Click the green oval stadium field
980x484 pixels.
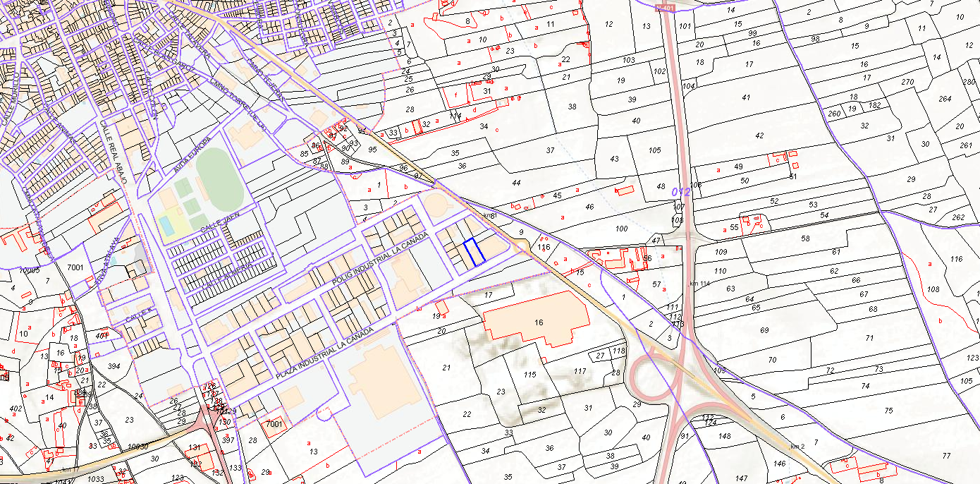coord(218,178)
